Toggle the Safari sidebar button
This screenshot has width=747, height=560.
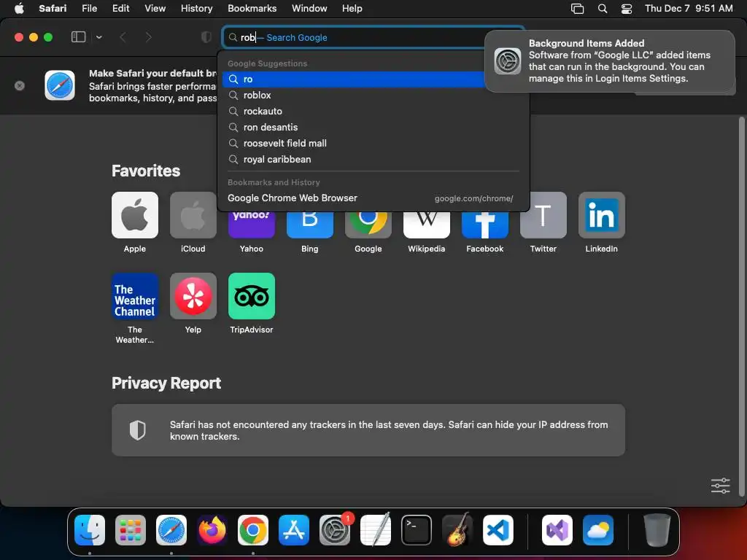pyautogui.click(x=78, y=37)
